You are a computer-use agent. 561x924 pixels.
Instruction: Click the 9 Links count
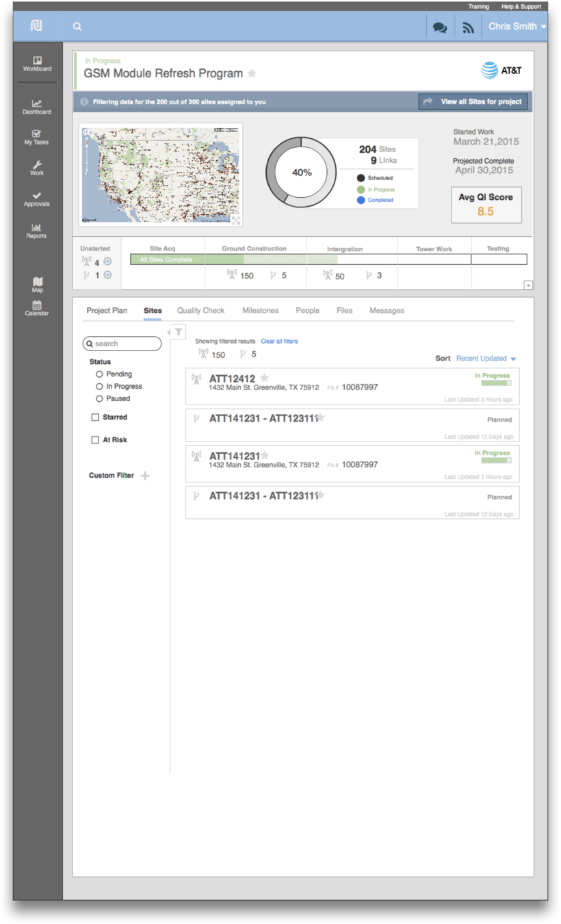tap(384, 161)
